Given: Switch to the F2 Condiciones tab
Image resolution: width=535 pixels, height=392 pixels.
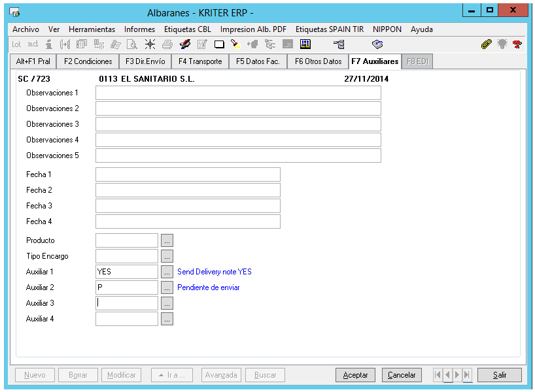Looking at the screenshot, I should click(x=88, y=61).
